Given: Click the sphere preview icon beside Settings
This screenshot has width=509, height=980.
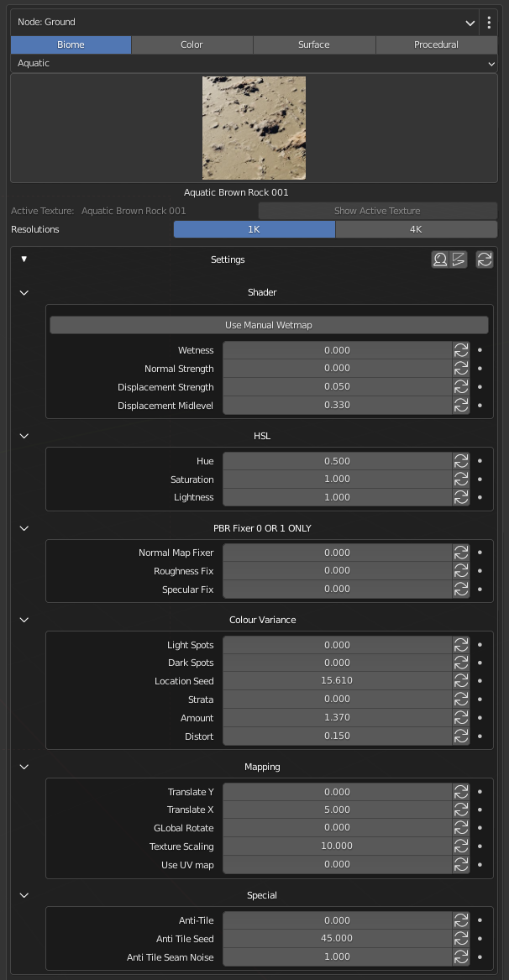Looking at the screenshot, I should point(440,259).
